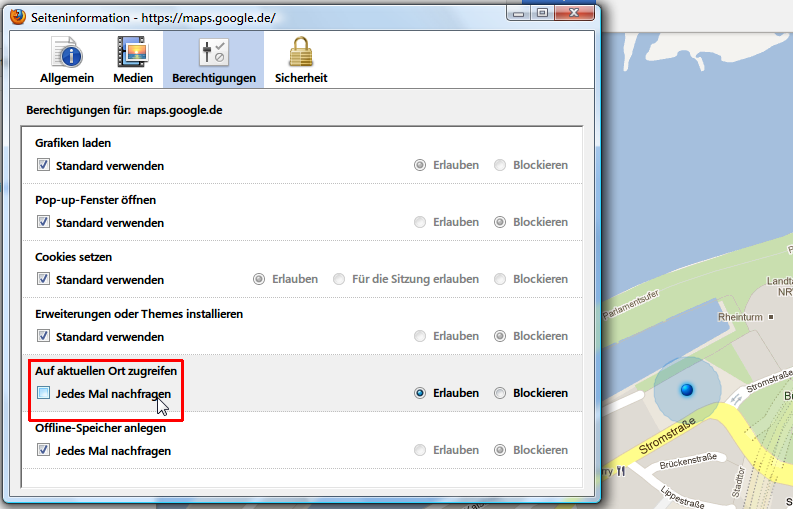The height and width of the screenshot is (509, 793).
Task: Open the Allgemein tab
Action: 67,60
